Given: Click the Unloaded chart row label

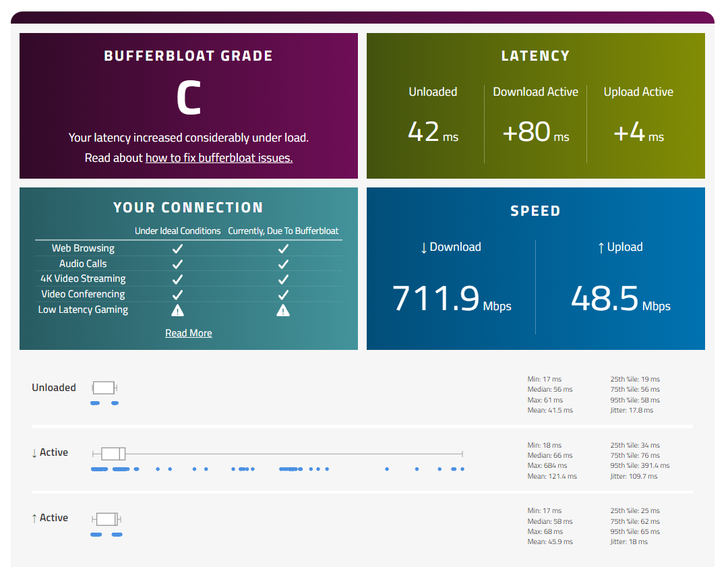Looking at the screenshot, I should point(54,387).
